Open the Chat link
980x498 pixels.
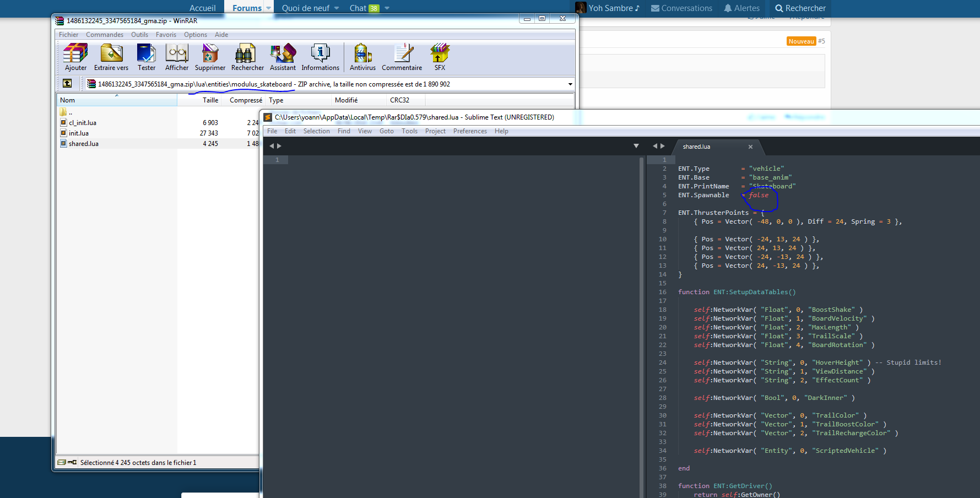[x=358, y=8]
